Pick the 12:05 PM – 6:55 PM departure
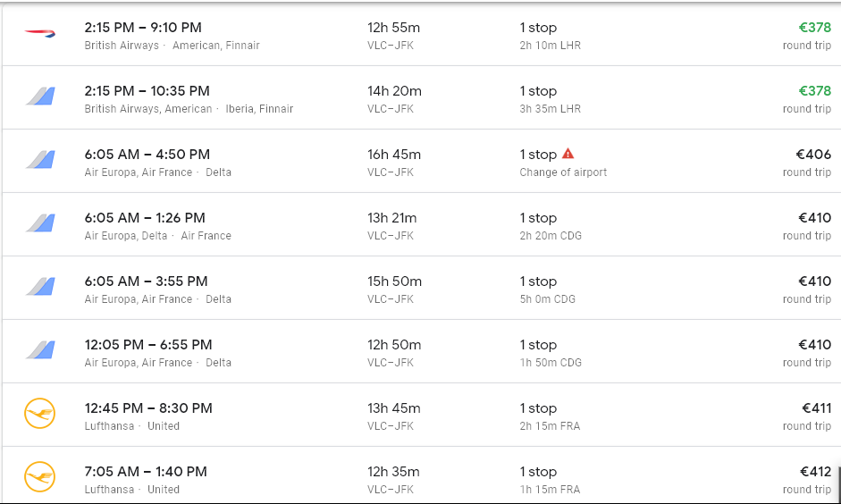Image resolution: width=841 pixels, height=504 pixels. tap(148, 345)
